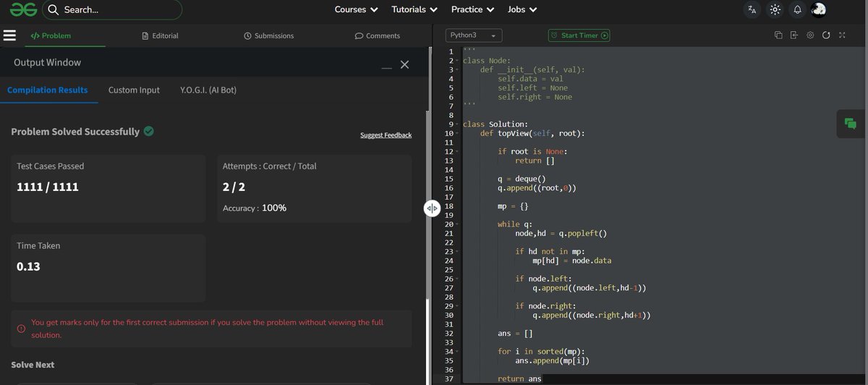Click the '1111 / 1111' test cases value

[x=48, y=187]
